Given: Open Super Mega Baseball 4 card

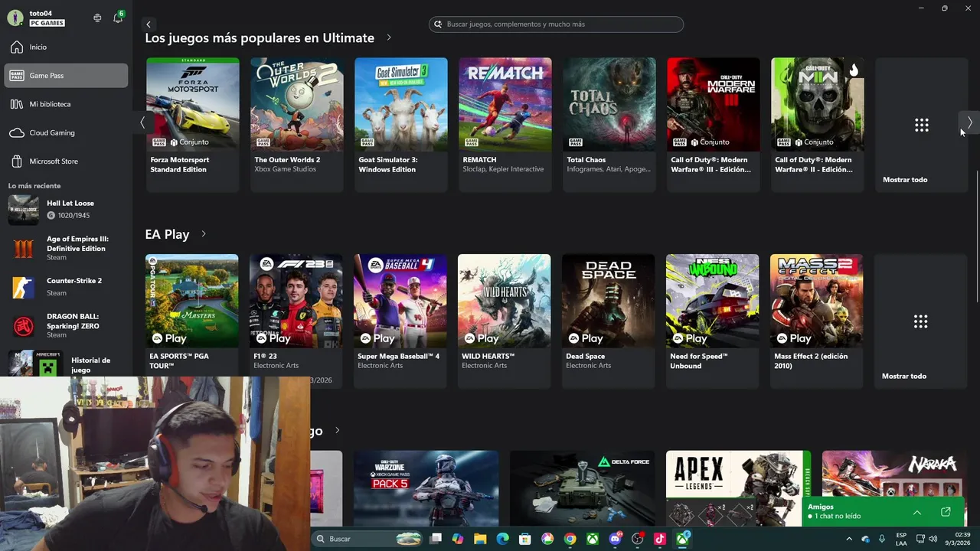Looking at the screenshot, I should pyautogui.click(x=400, y=321).
